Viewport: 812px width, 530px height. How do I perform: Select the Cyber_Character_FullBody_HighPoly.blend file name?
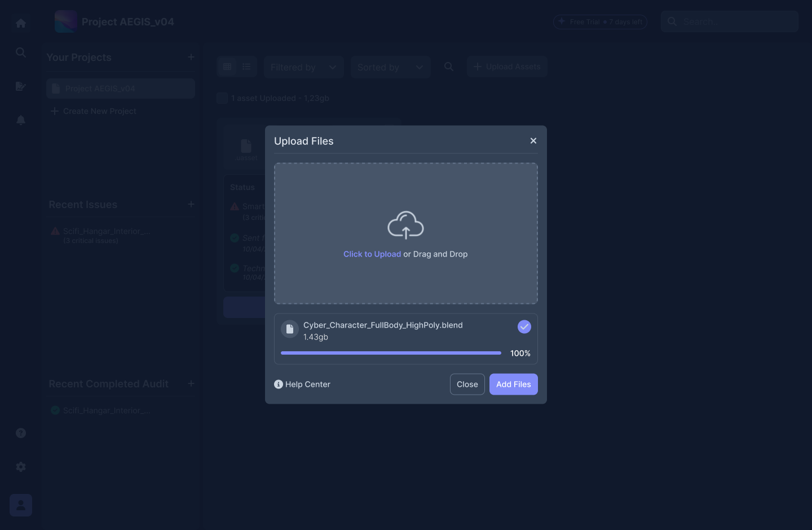[383, 325]
